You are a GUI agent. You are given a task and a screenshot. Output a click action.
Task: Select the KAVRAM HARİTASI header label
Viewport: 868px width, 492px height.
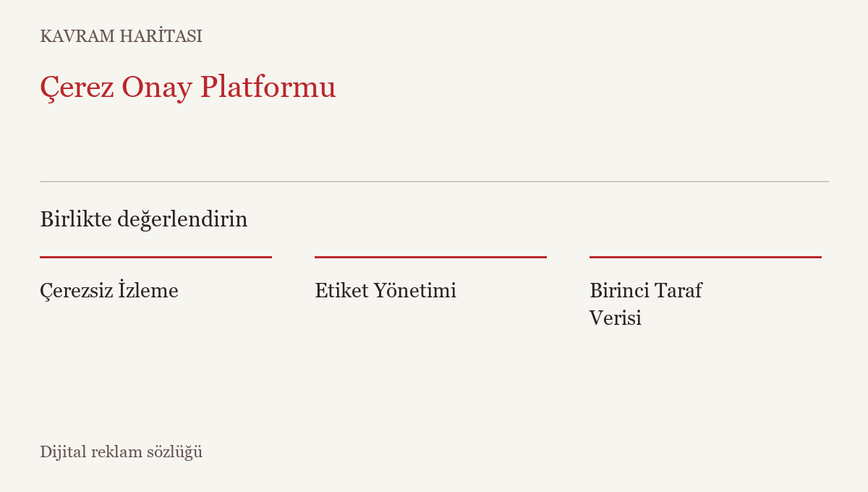click(x=121, y=36)
